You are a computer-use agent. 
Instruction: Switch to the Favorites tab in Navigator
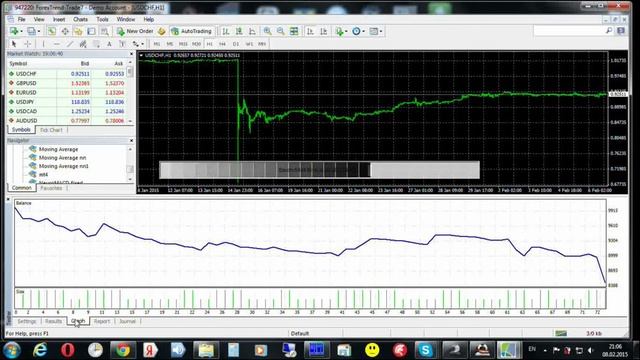click(51, 188)
